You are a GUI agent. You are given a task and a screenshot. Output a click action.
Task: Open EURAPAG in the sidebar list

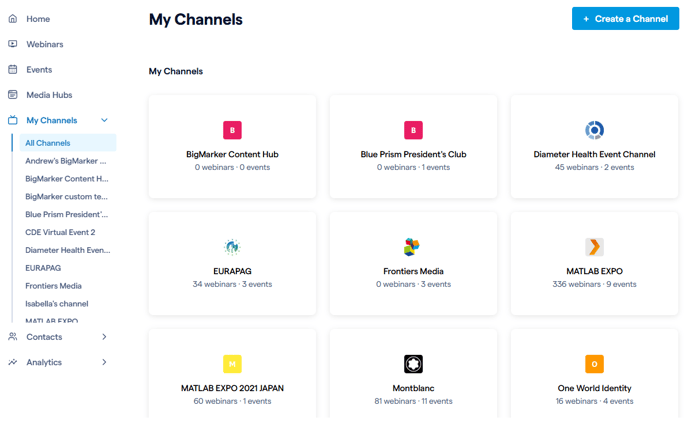coord(43,268)
